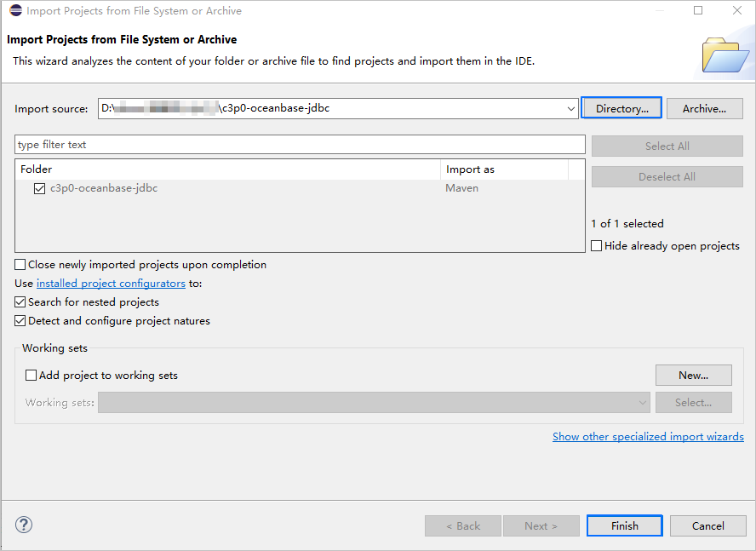Click Finish to import the project
Screen dimensions: 756x551
click(624, 526)
